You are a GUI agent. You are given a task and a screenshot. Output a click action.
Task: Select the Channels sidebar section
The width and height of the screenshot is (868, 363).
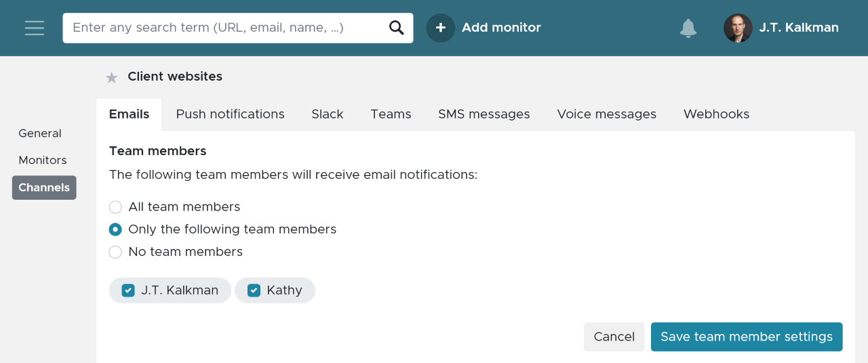tap(44, 188)
